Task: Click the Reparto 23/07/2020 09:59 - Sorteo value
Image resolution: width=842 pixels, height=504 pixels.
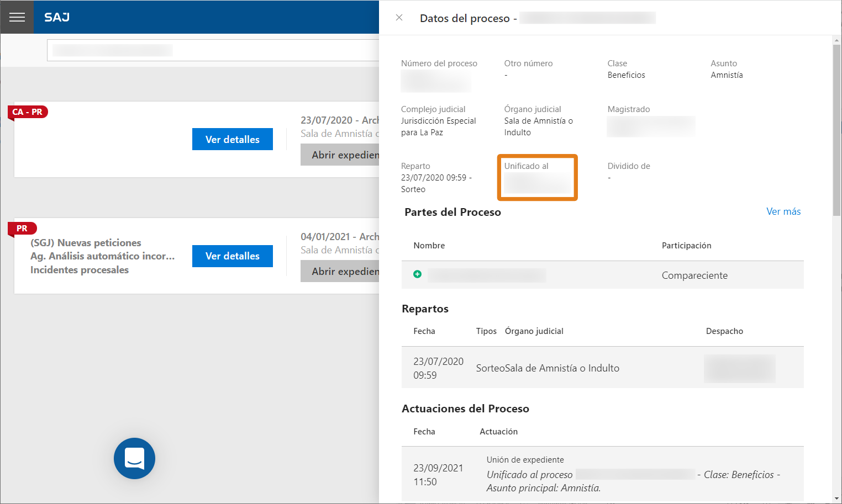Action: click(436, 183)
